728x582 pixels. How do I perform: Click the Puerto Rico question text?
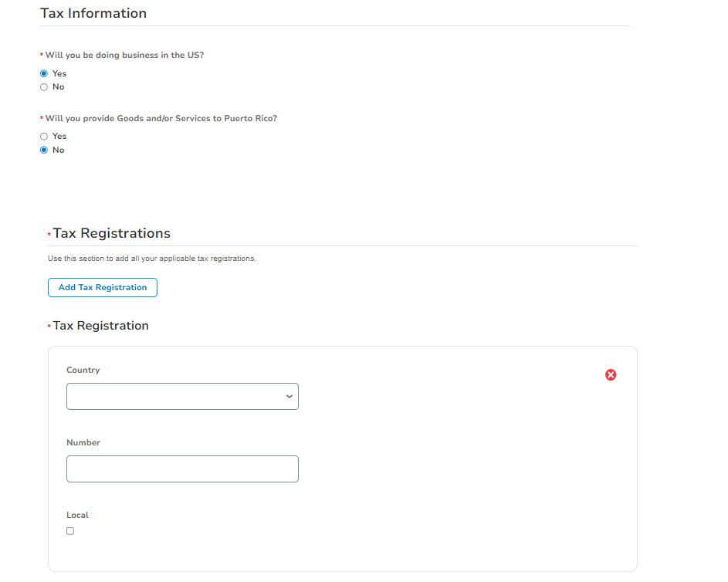coord(161,119)
